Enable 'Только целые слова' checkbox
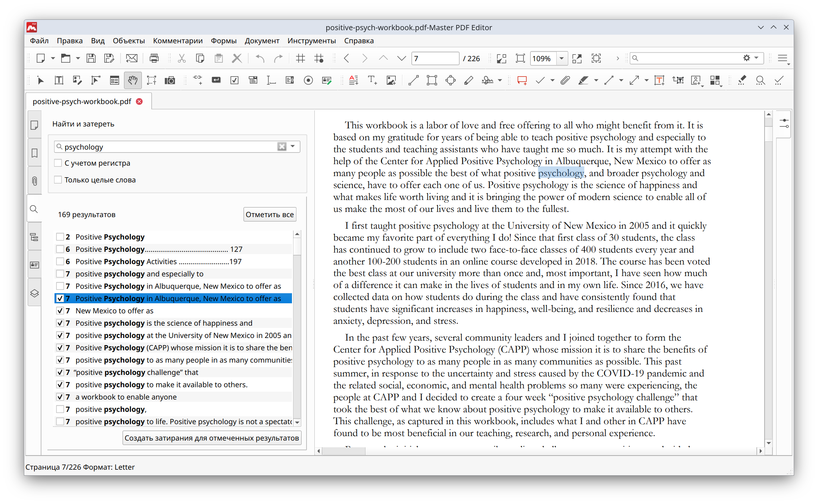 coord(58,180)
